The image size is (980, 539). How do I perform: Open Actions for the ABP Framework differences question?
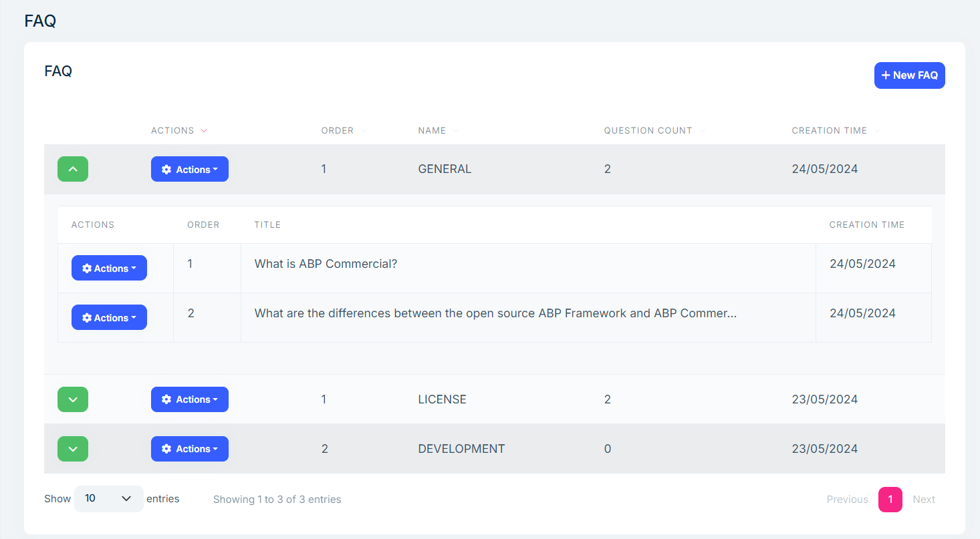(x=109, y=317)
